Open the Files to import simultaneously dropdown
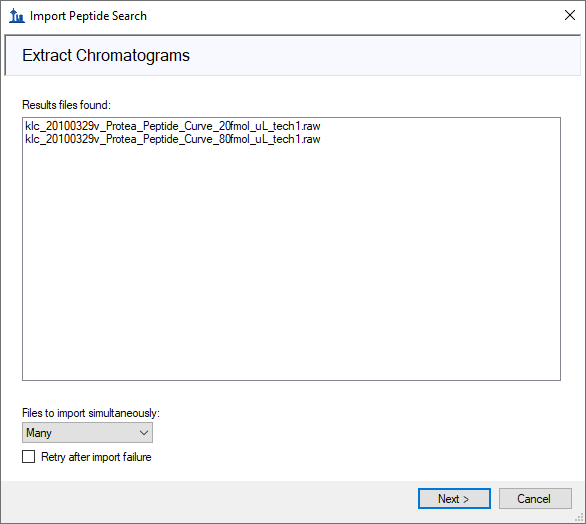 [87, 433]
